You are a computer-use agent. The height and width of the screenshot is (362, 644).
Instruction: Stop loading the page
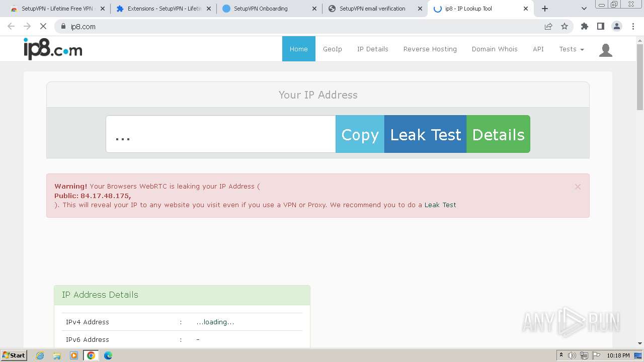[43, 27]
